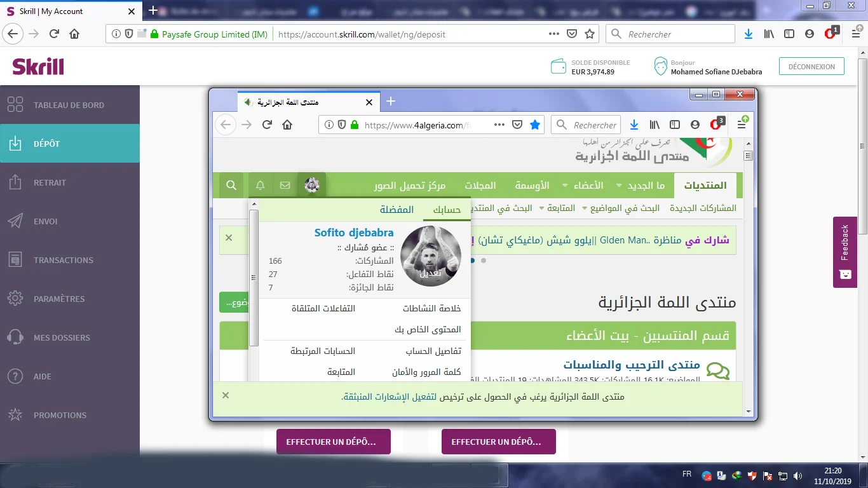Viewport: 868px width, 488px height.
Task: Click the DÉCONNEXION button
Action: (x=811, y=67)
